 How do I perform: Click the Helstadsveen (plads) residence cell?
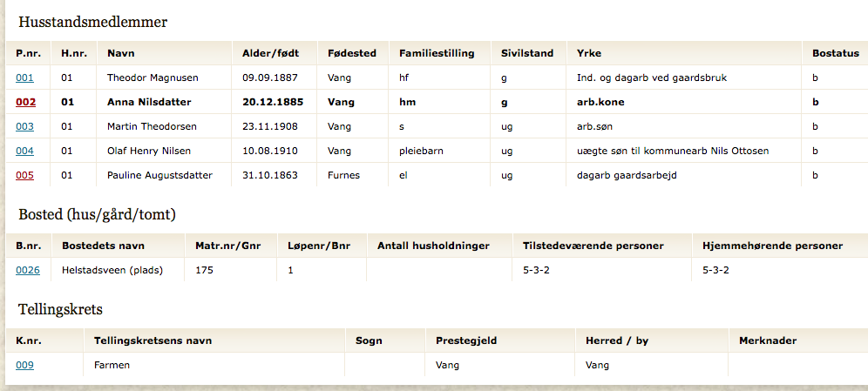pos(118,271)
